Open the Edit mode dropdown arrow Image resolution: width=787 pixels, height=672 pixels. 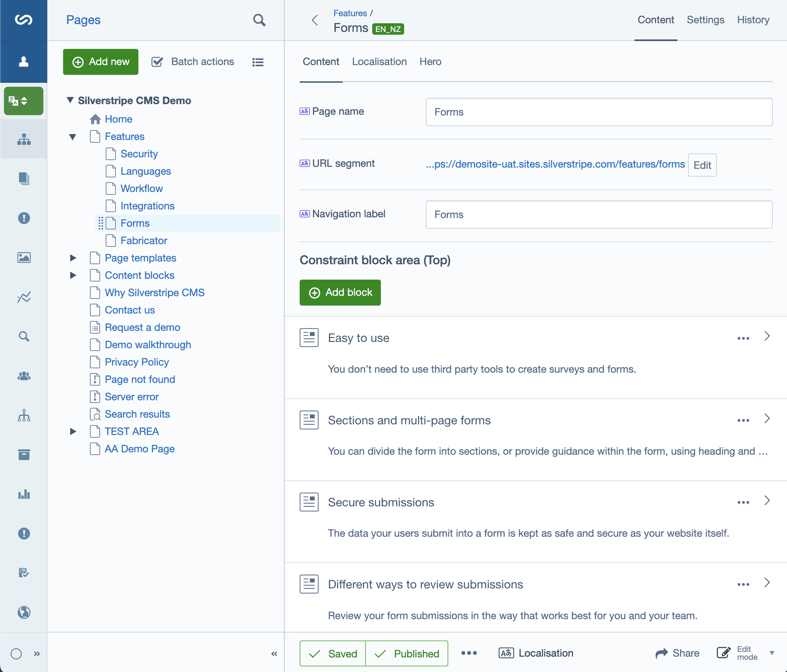tap(772, 653)
